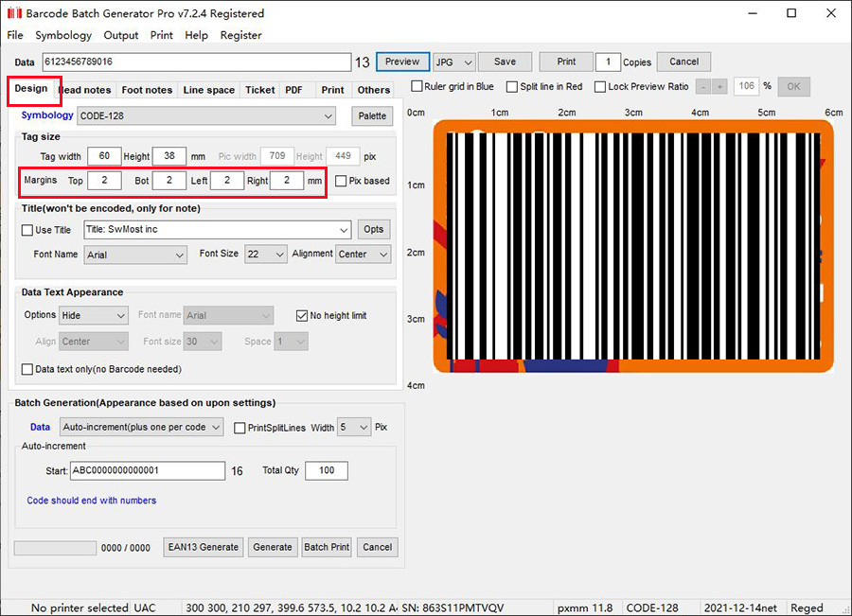The height and width of the screenshot is (616, 852).
Task: Click the Generate button
Action: (x=273, y=547)
